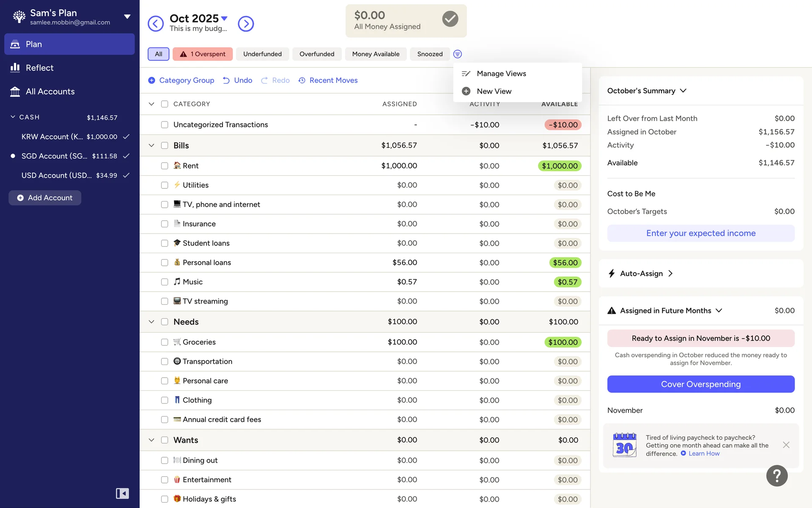Click the red -$10.00 available pill
Screen dimensions: 812x508
click(563, 125)
